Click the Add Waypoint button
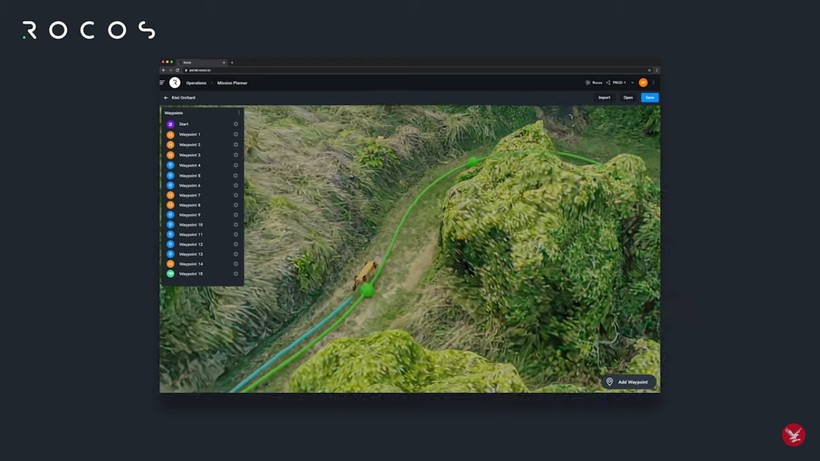 tap(628, 382)
